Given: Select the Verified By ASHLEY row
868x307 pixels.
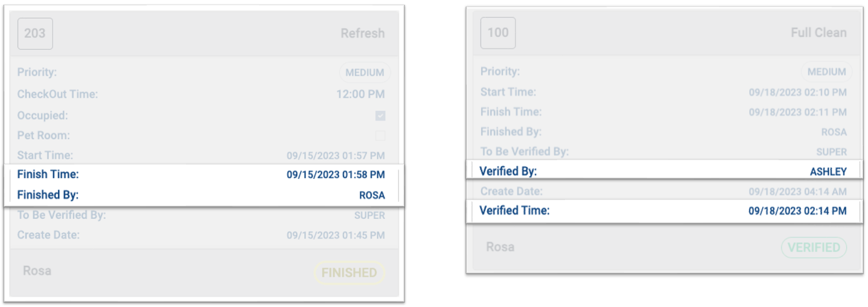Looking at the screenshot, I should (x=663, y=172).
